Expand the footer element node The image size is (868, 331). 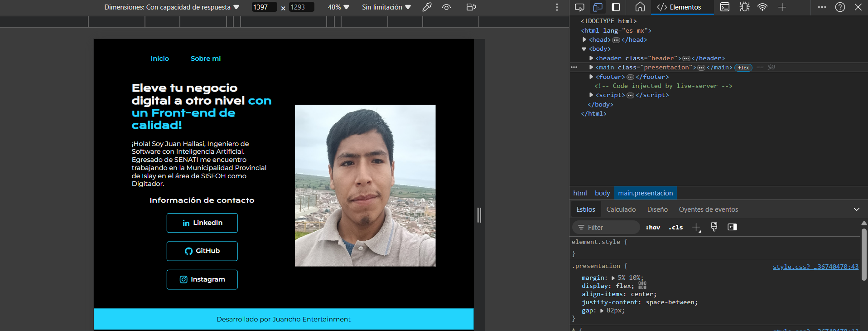[x=591, y=77]
